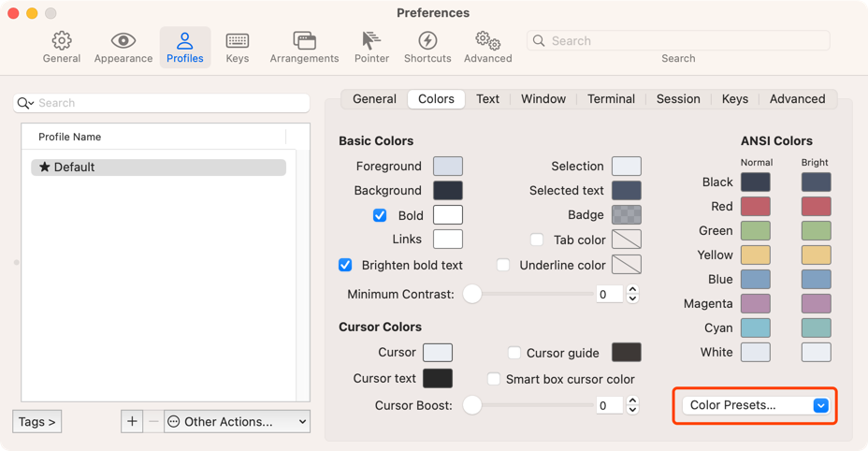Open the Selection color swatch
The width and height of the screenshot is (868, 451).
click(x=627, y=167)
